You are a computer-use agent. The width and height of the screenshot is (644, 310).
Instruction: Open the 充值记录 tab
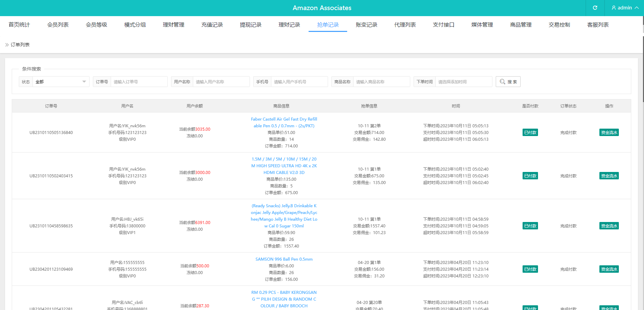212,25
